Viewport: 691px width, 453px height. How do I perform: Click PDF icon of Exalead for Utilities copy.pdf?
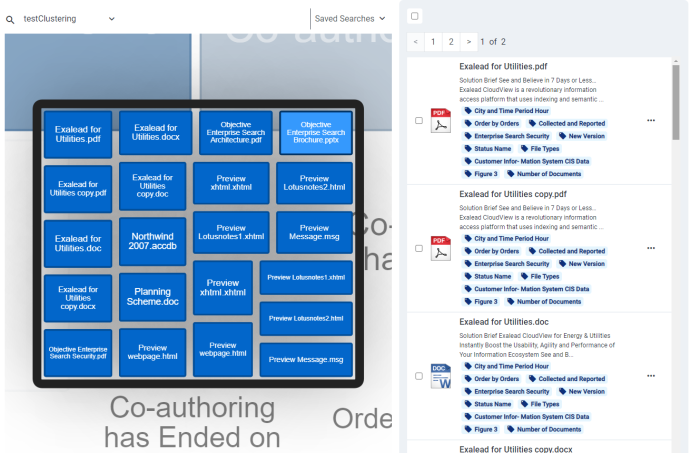(440, 247)
